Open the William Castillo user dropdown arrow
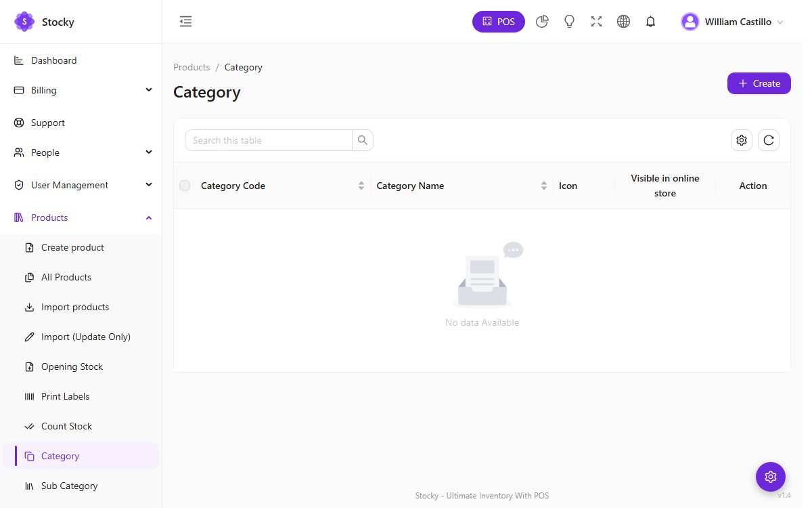Screen dimensions: 812x508 pyautogui.click(x=780, y=22)
